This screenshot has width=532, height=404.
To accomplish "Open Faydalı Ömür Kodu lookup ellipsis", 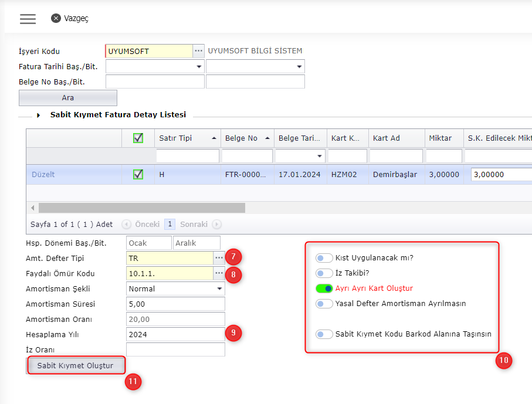I will click(219, 274).
